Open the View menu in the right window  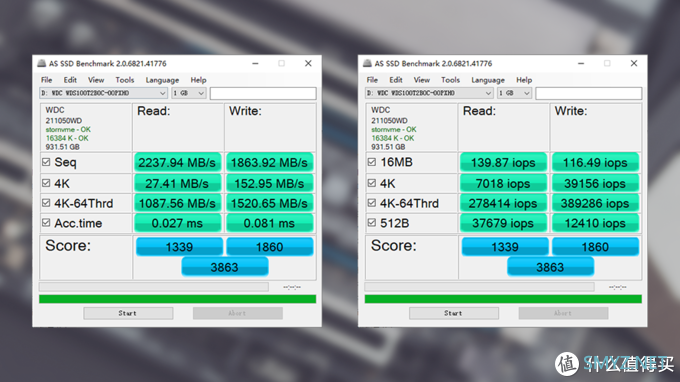[422, 80]
